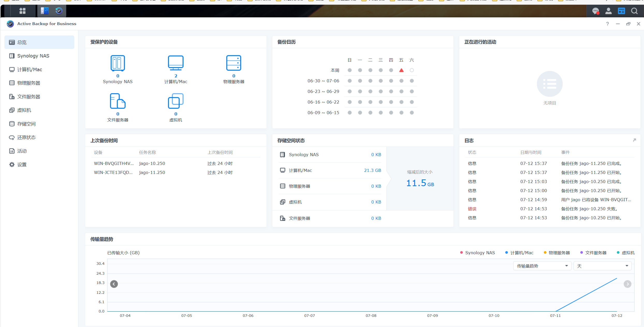Click the 21.3 GB 计算机/Mac storage value
This screenshot has height=327, width=644.
[372, 170]
